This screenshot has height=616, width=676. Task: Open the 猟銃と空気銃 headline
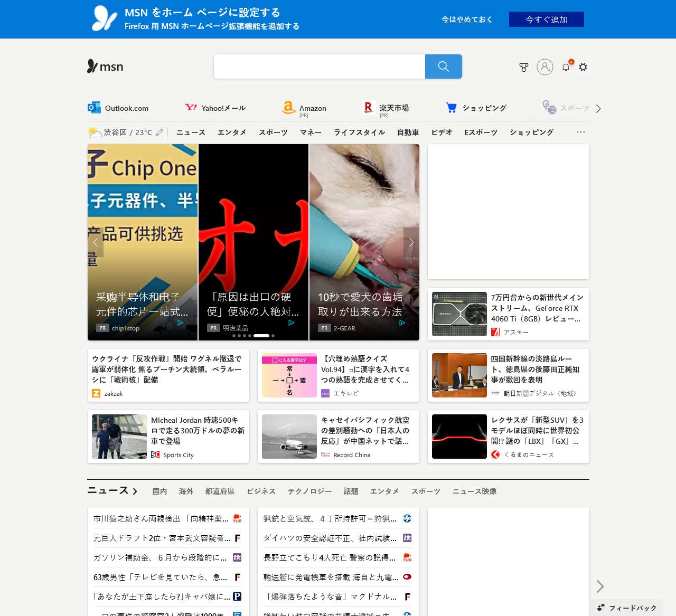click(330, 518)
